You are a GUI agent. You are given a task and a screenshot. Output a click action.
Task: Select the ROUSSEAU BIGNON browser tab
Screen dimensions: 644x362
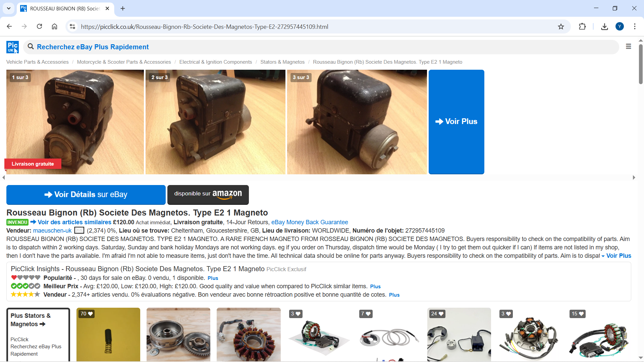click(65, 9)
